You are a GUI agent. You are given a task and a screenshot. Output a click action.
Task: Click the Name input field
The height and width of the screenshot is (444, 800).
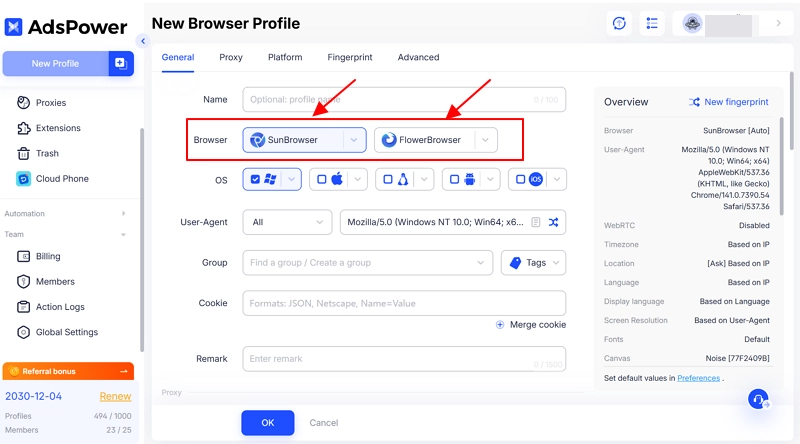[x=404, y=100]
